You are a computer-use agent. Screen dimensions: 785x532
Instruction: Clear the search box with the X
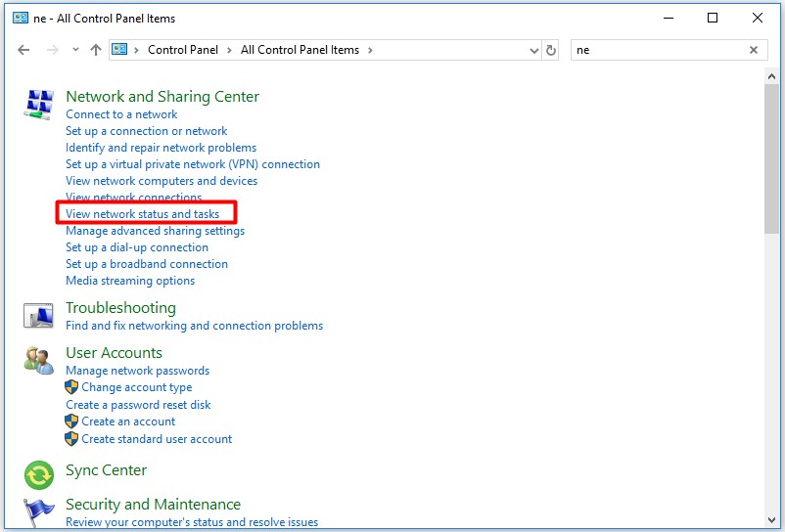pyautogui.click(x=754, y=50)
